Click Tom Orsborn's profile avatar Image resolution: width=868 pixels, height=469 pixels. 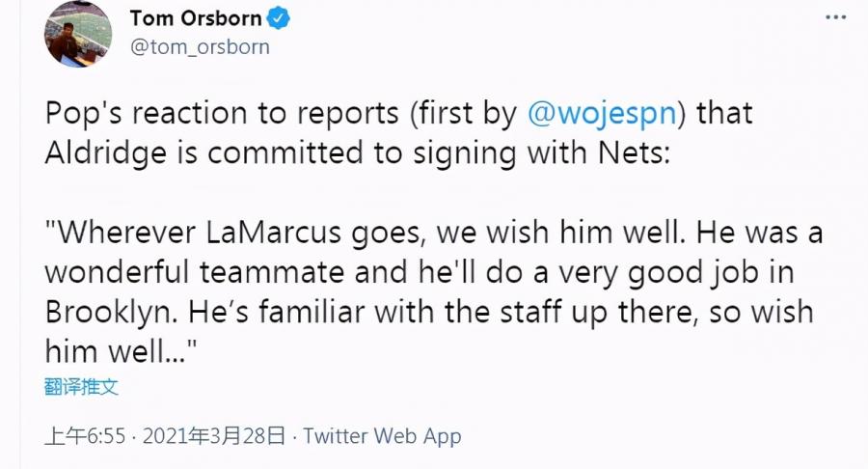pyautogui.click(x=77, y=34)
